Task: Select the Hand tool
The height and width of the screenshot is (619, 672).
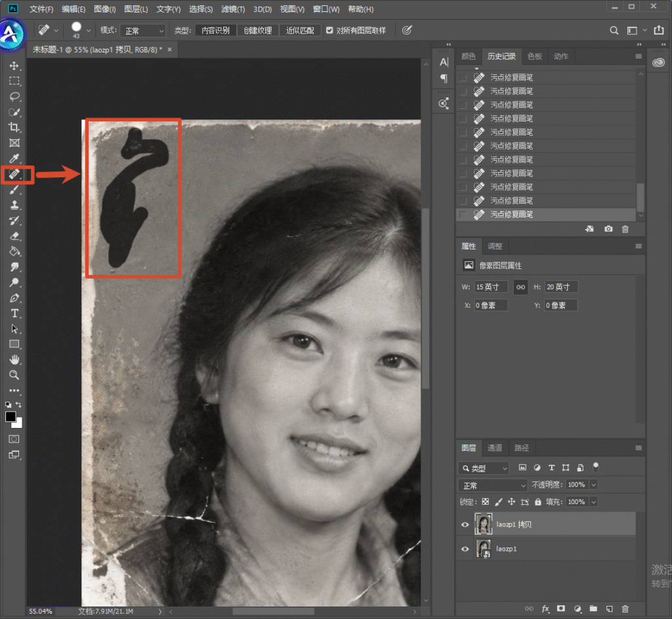Action: pyautogui.click(x=14, y=360)
